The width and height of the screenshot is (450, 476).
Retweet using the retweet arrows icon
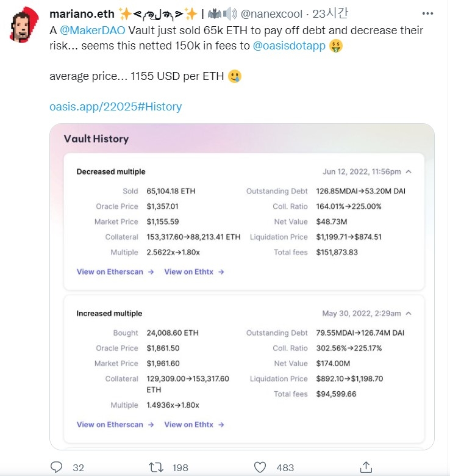(x=156, y=467)
